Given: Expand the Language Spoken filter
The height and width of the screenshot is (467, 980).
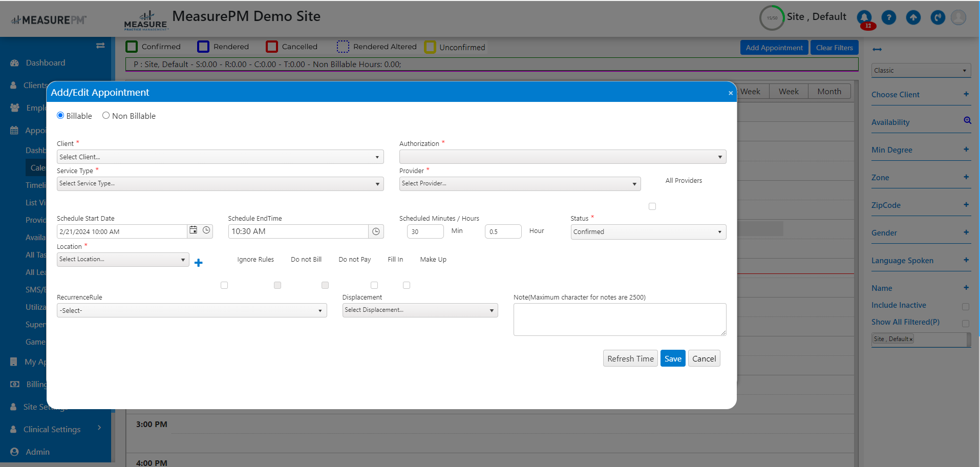Looking at the screenshot, I should (x=966, y=260).
